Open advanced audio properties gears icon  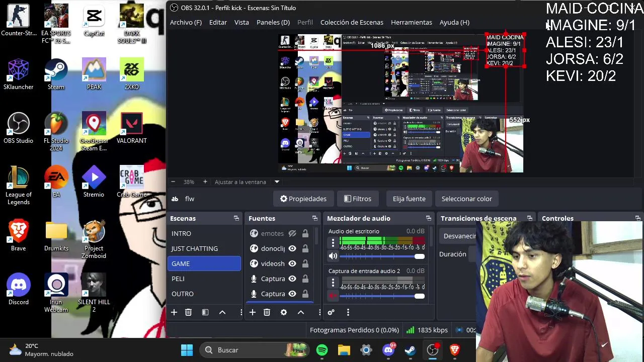[x=331, y=312]
